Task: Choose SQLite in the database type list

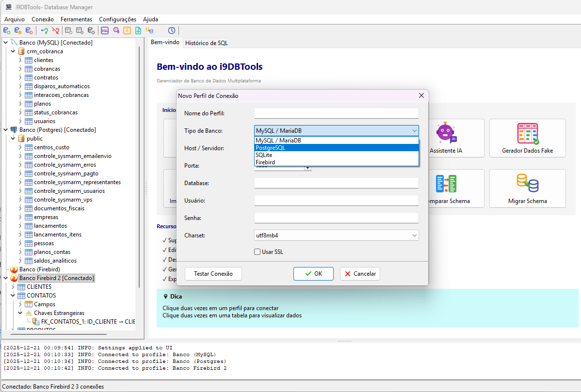Action: tap(337, 155)
